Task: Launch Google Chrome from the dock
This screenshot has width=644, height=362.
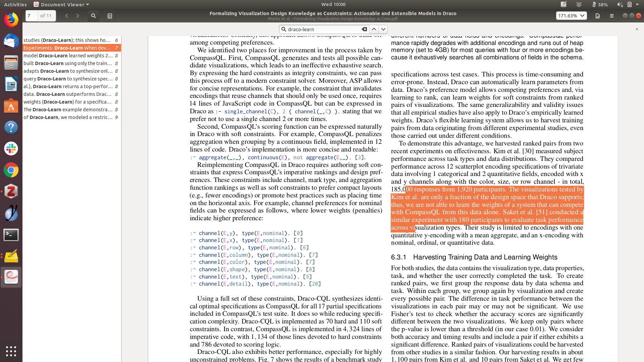Action: (11, 170)
